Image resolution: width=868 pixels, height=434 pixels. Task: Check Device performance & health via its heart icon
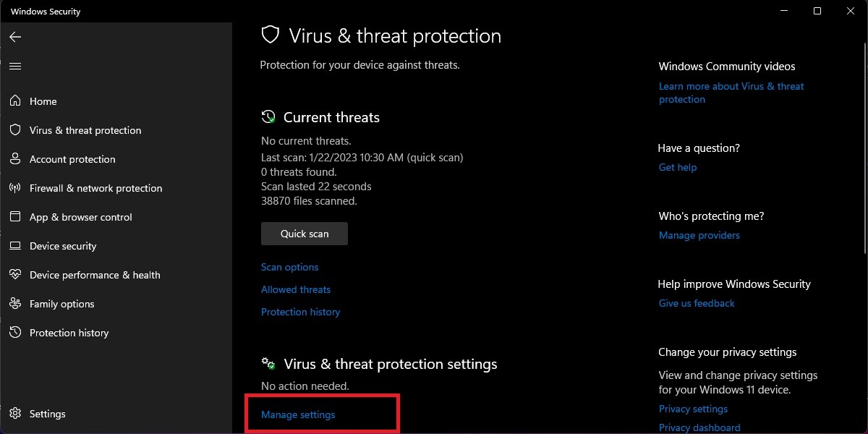[x=14, y=275]
